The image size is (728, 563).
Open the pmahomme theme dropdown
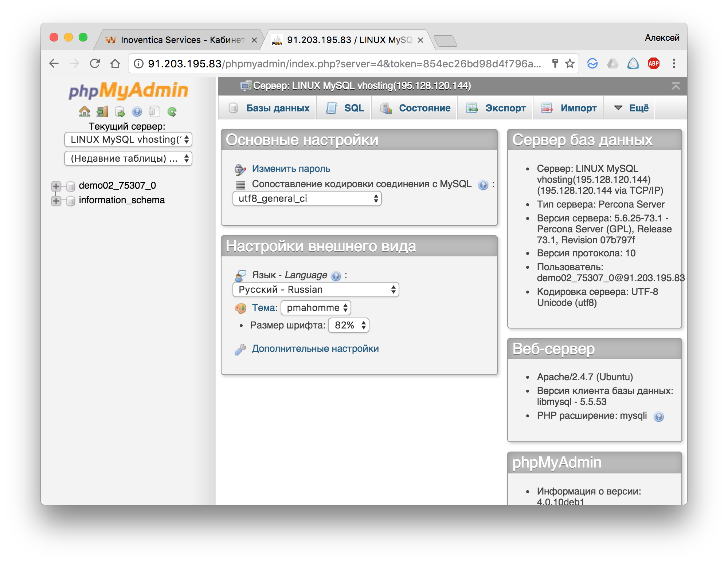(316, 308)
